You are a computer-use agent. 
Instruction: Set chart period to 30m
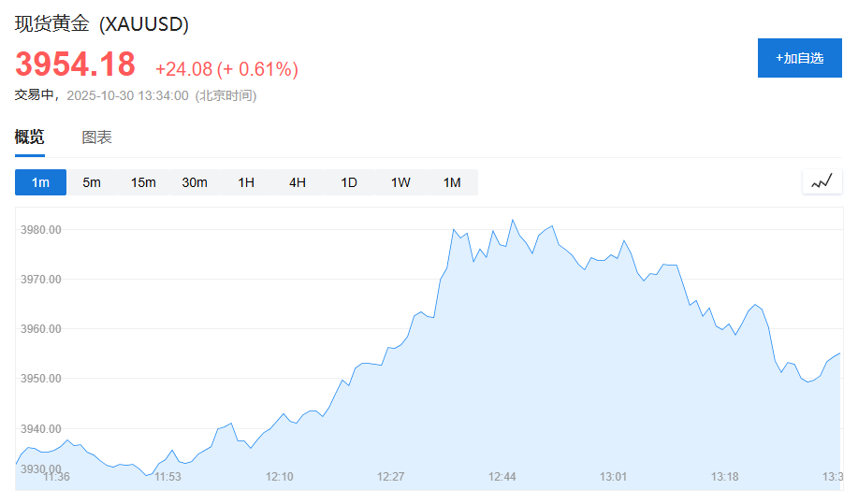click(195, 182)
